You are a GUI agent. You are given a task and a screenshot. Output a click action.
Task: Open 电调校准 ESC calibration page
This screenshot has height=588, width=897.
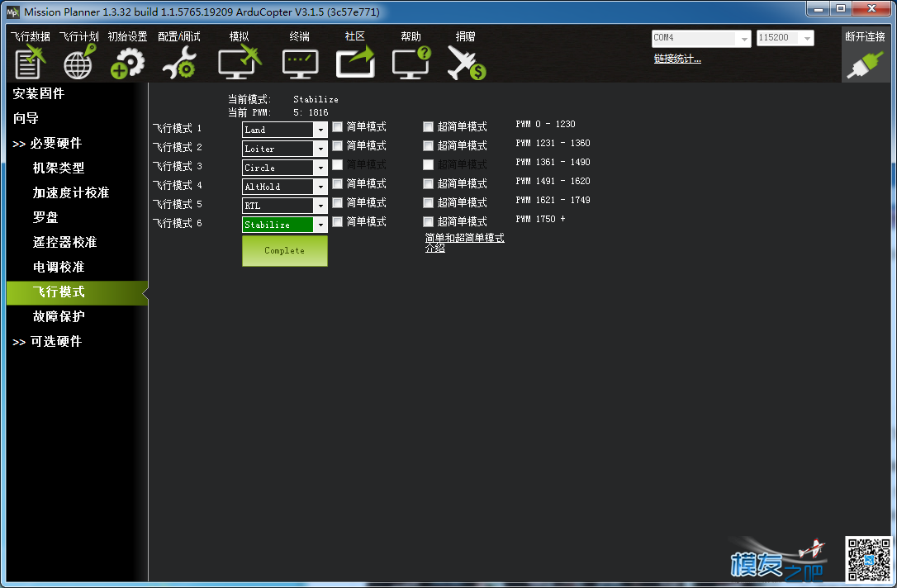click(x=59, y=267)
